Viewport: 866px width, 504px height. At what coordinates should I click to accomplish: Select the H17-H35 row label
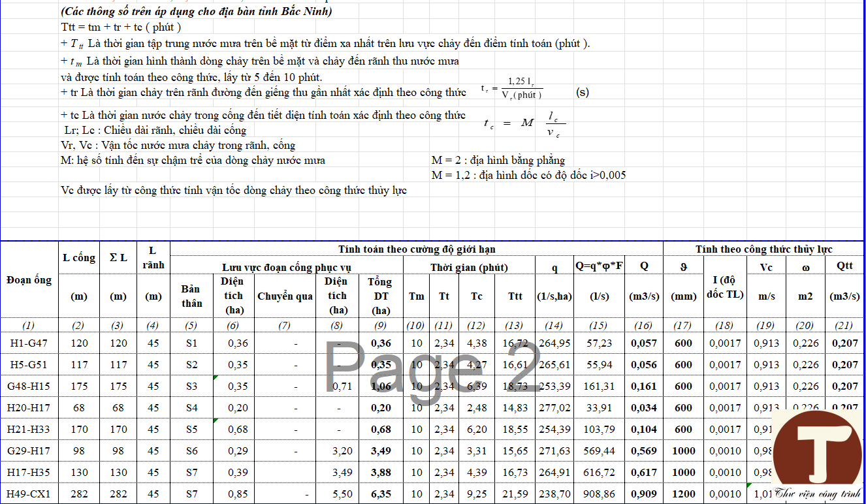29,472
